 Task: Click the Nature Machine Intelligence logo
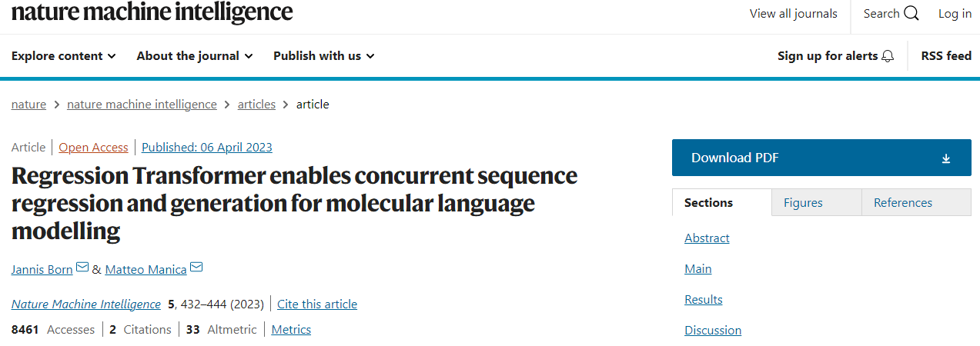(x=152, y=12)
